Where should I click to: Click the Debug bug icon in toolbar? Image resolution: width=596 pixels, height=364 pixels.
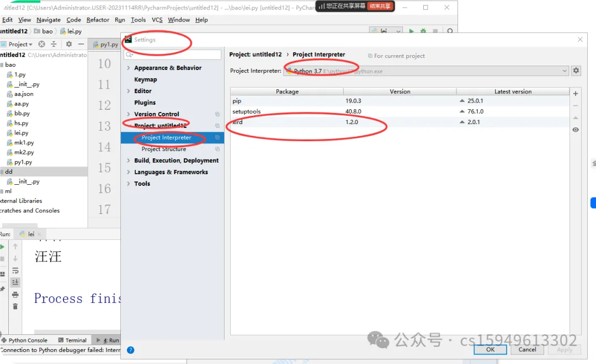point(423,31)
